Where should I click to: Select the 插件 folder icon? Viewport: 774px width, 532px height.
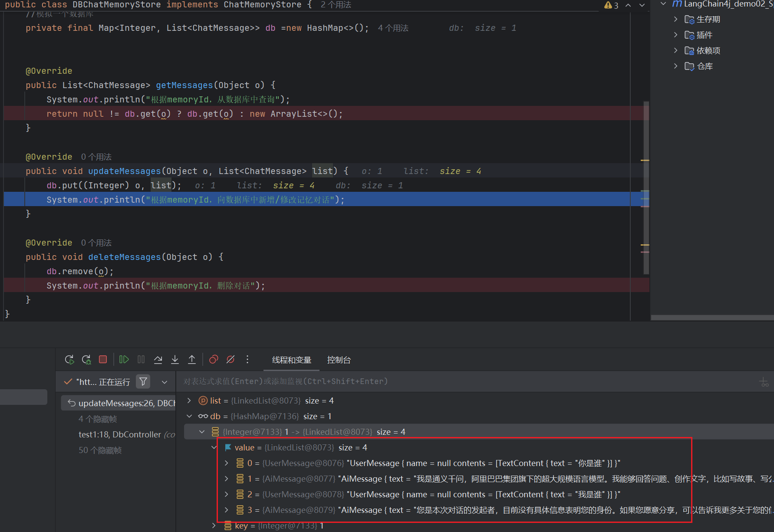(689, 35)
